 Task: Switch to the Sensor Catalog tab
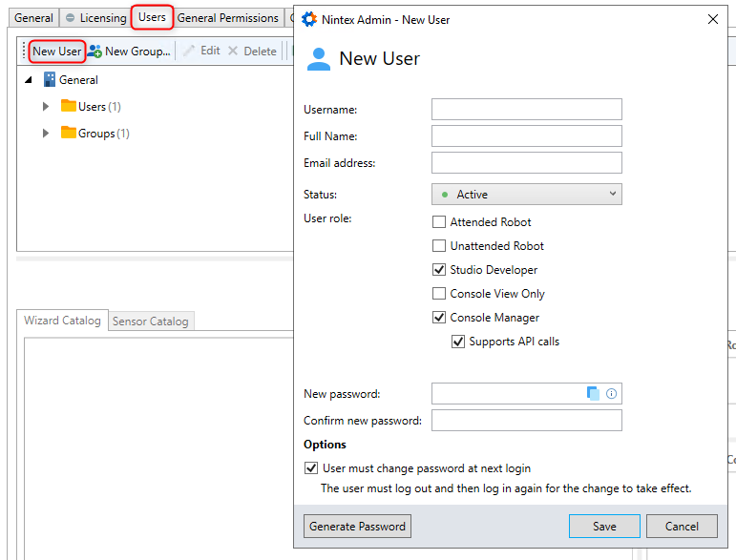pyautogui.click(x=151, y=321)
